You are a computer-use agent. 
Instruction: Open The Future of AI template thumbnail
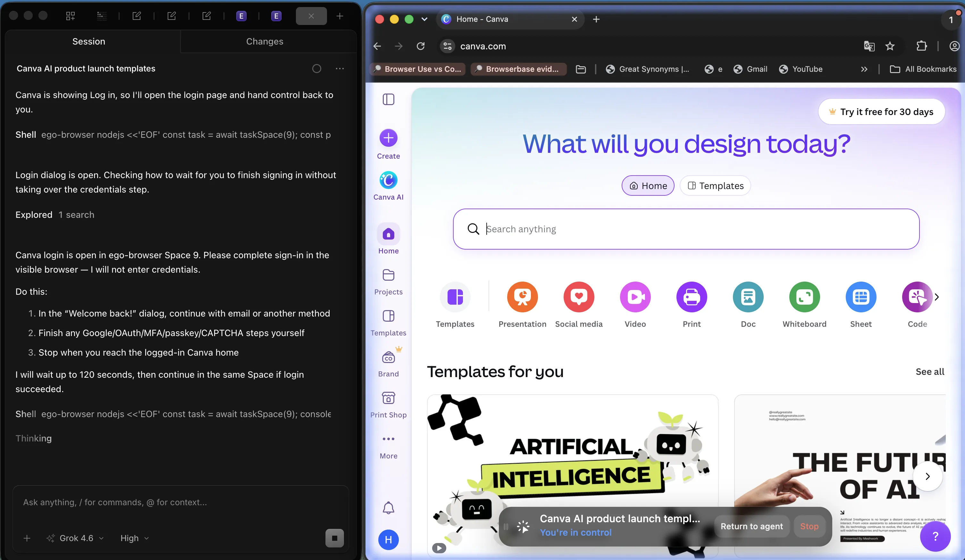(839, 476)
